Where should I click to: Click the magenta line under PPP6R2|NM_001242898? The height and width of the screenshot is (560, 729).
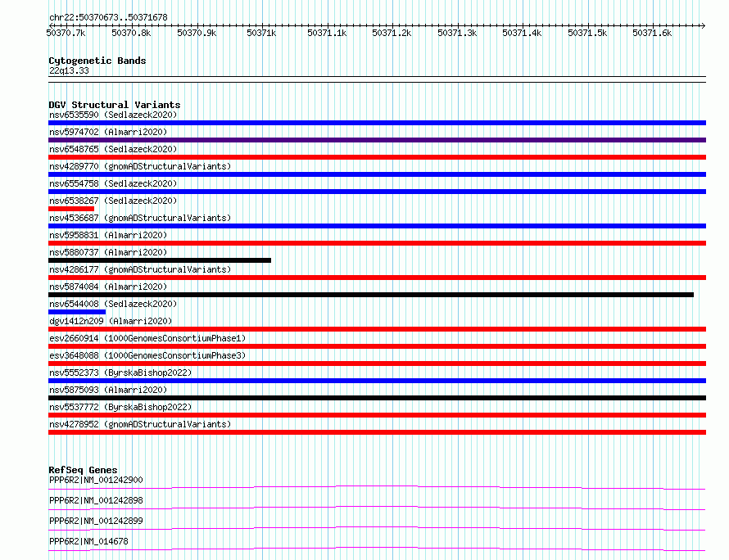pyautogui.click(x=377, y=507)
